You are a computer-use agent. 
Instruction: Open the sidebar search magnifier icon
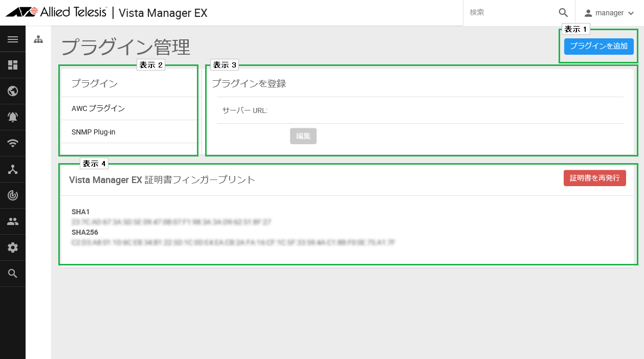tap(13, 274)
